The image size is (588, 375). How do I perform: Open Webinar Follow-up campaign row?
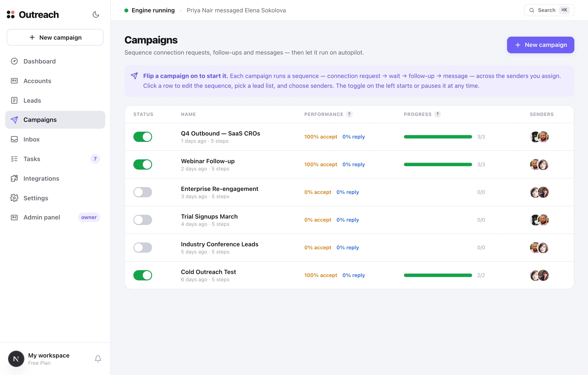tap(349, 164)
